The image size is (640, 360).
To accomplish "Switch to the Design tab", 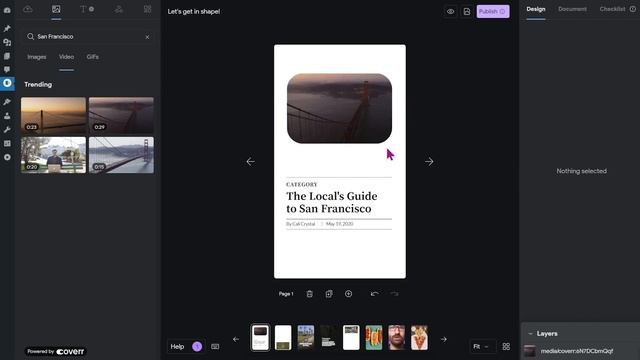I will 536,9.
